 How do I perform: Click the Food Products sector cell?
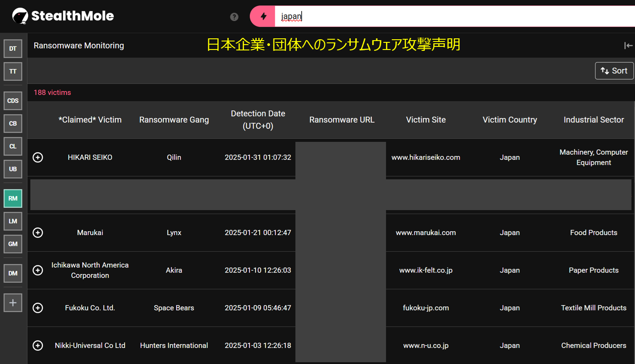[x=593, y=232]
